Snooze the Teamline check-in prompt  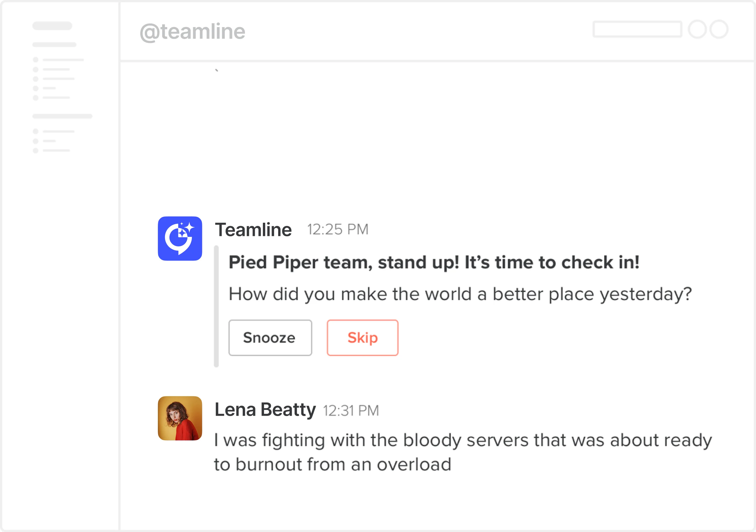pos(270,338)
